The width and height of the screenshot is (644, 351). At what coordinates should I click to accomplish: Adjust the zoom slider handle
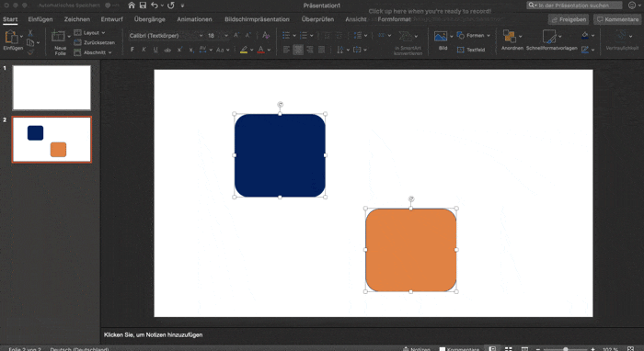coord(566,349)
